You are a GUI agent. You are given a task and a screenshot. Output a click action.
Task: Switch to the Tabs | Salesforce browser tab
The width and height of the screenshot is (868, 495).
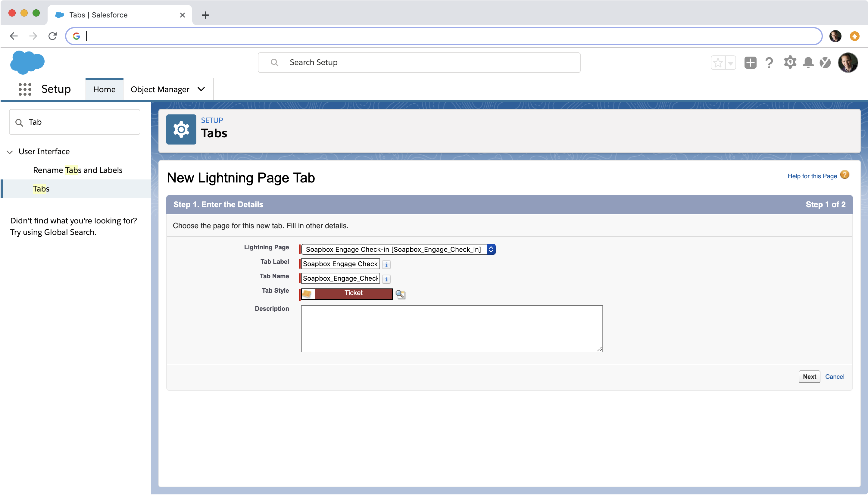coord(120,15)
